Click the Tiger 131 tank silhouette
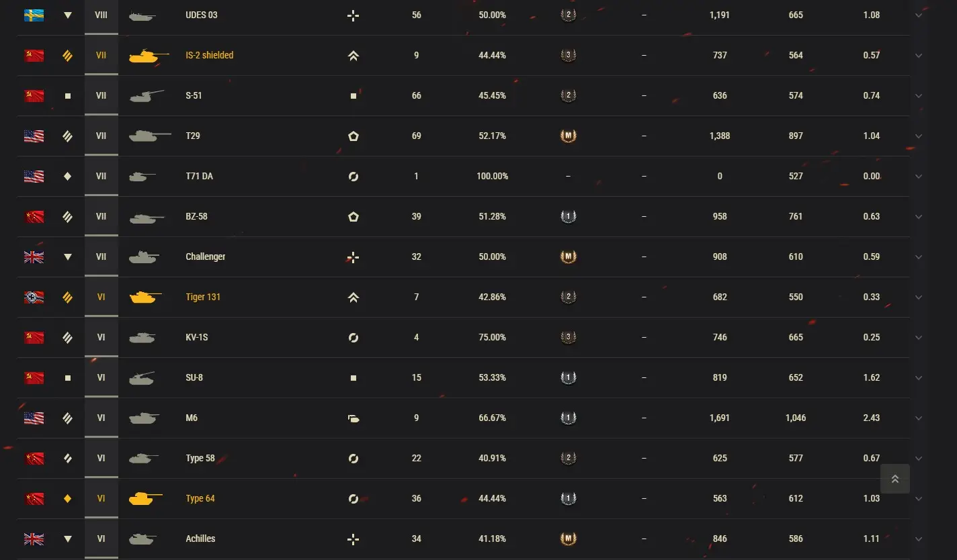The width and height of the screenshot is (957, 560). coord(144,297)
